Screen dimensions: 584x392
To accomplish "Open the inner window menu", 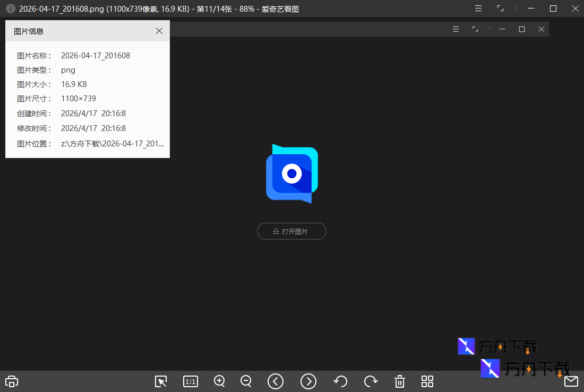I will coord(456,29).
